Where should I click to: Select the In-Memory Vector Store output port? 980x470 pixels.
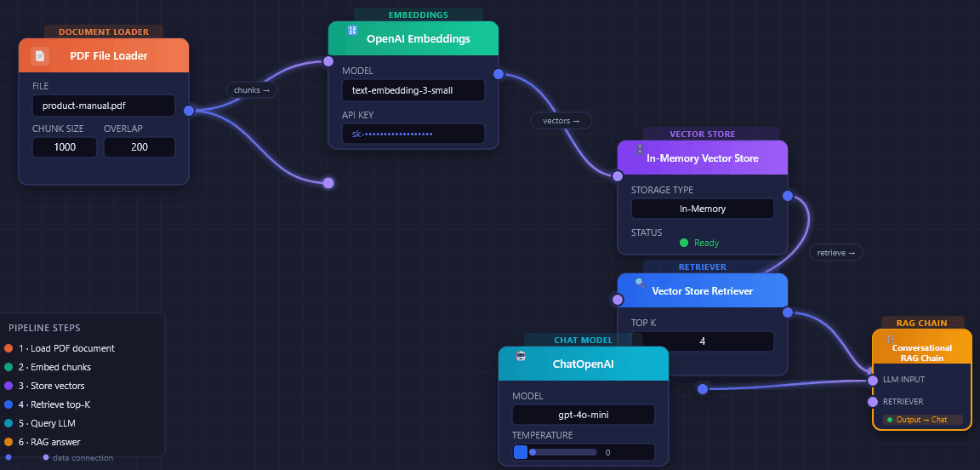click(x=788, y=196)
